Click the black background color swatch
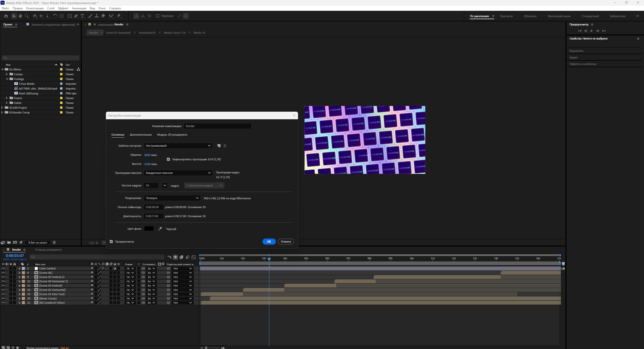 [x=149, y=229]
